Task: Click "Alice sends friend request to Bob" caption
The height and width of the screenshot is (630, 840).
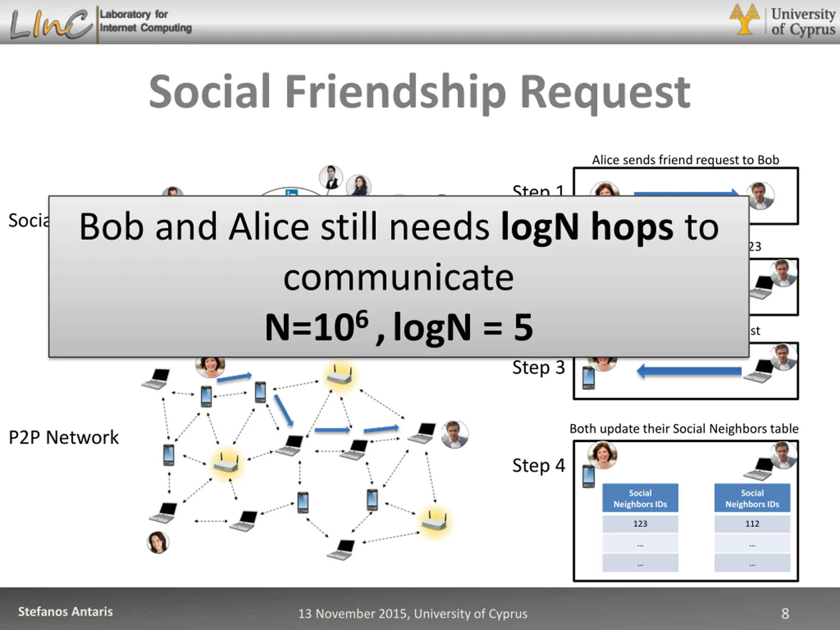Action: tap(685, 160)
